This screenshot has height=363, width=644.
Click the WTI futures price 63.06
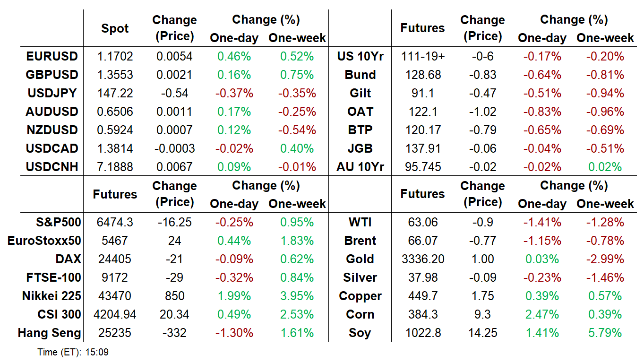click(x=423, y=223)
